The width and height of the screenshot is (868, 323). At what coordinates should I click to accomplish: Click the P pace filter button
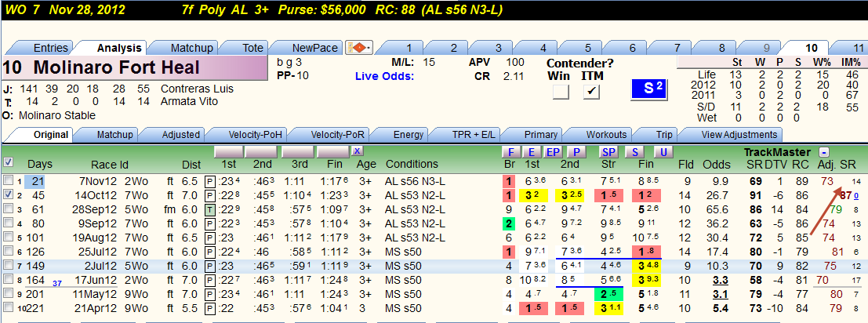pyautogui.click(x=576, y=151)
